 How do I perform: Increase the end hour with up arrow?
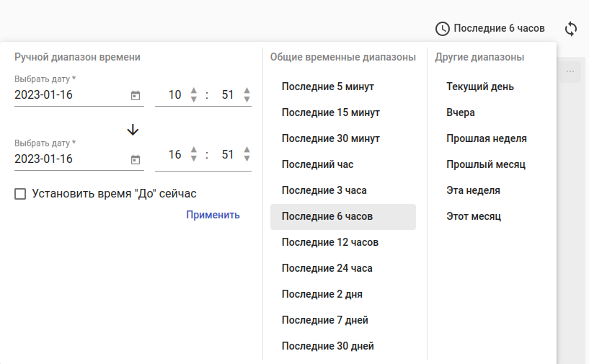tap(193, 150)
